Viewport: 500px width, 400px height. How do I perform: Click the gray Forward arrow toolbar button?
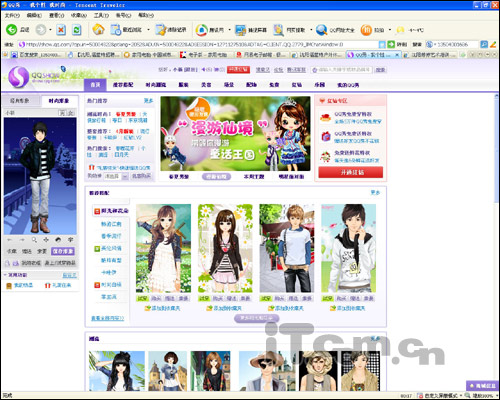coord(41,30)
